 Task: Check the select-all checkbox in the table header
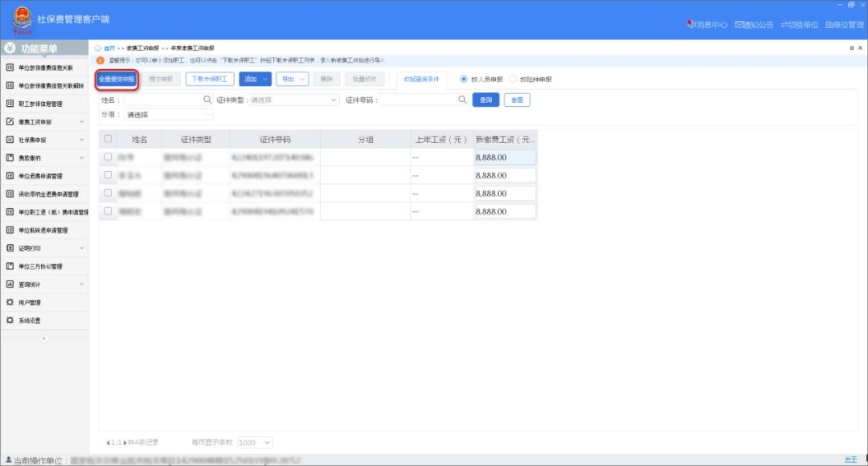108,138
